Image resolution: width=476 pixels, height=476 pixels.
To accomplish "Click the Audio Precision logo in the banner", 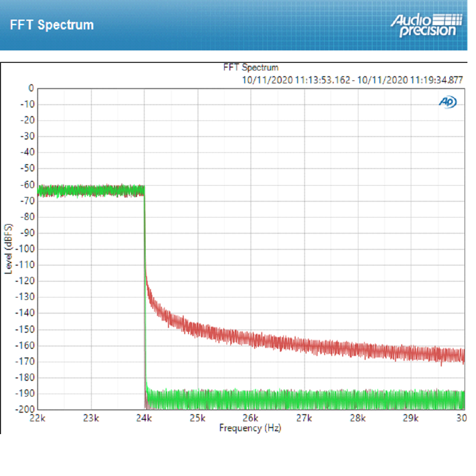I will pos(426,26).
